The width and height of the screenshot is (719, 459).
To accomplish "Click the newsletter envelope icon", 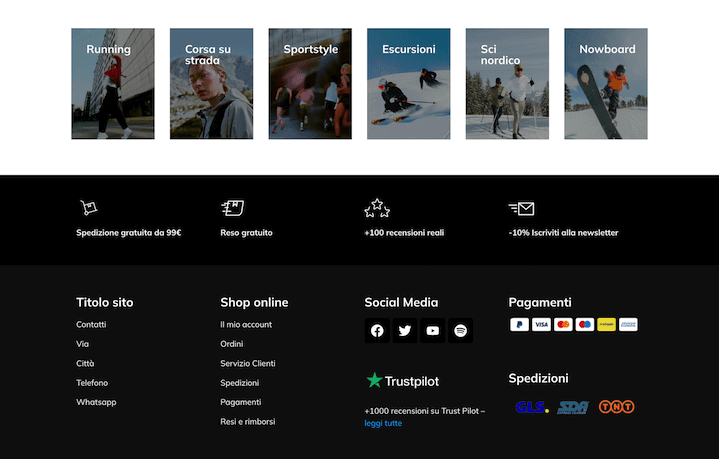I will [x=521, y=208].
